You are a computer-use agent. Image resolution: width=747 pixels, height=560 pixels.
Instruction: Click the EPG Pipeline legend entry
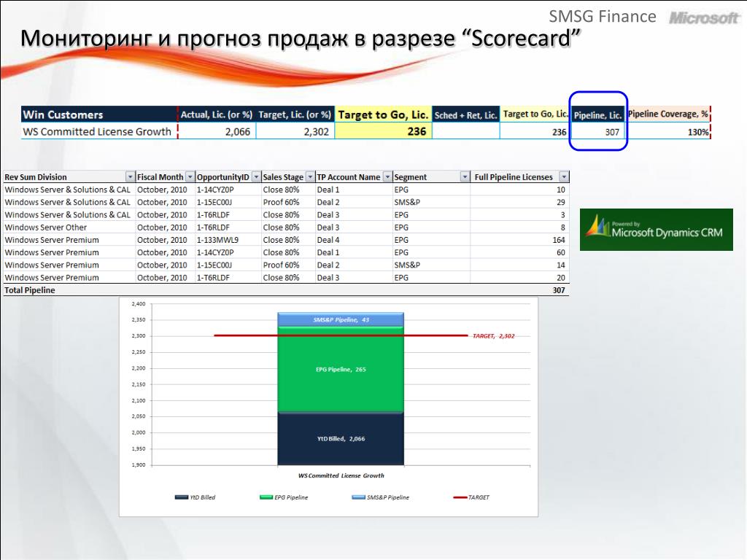(284, 497)
